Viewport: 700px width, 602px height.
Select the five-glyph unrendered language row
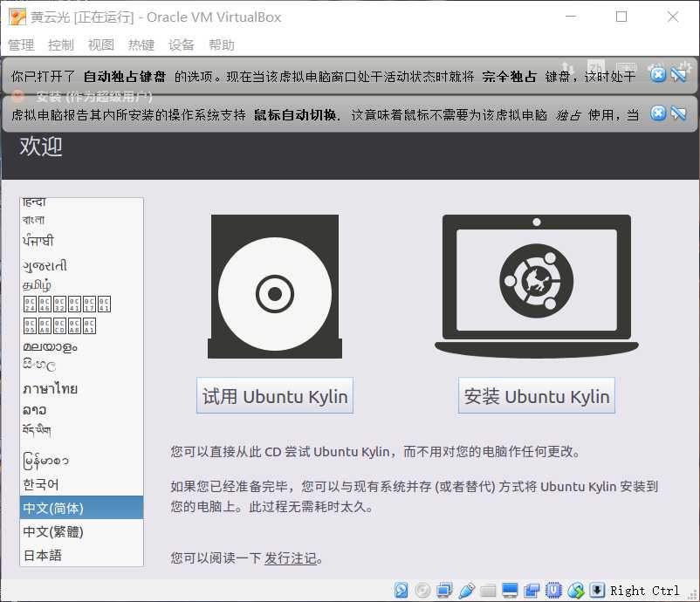coord(82,325)
